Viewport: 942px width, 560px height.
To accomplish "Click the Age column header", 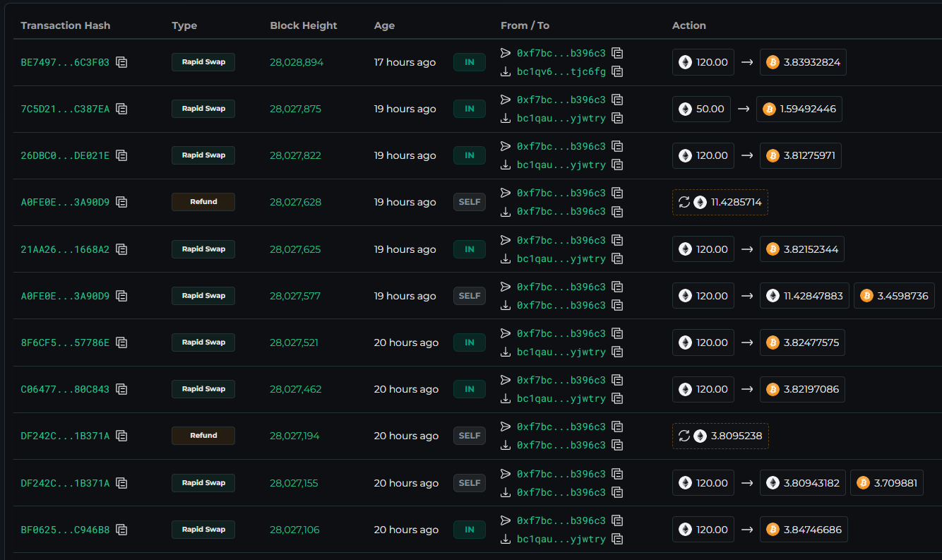I will 384,25.
